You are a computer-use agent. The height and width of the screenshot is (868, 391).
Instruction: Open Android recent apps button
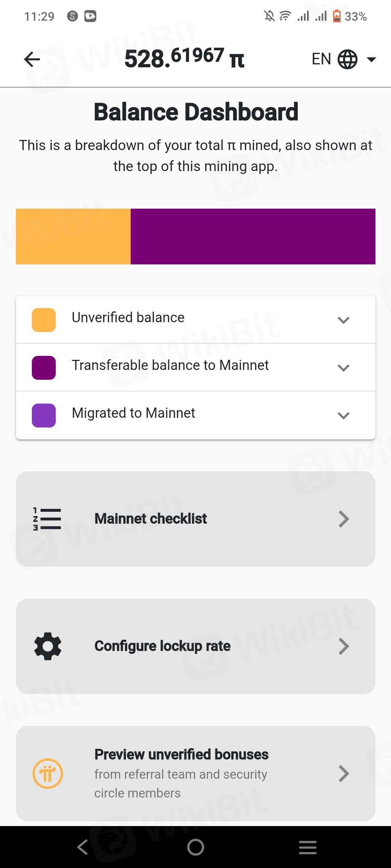point(308,847)
